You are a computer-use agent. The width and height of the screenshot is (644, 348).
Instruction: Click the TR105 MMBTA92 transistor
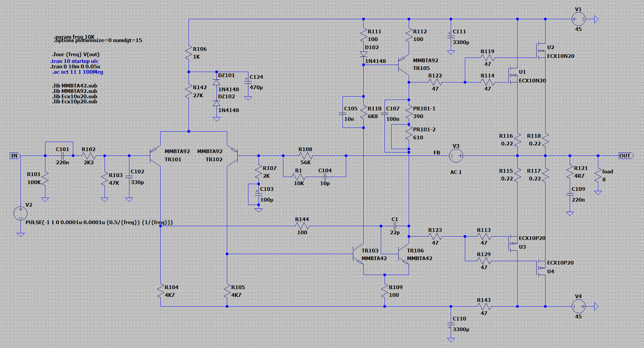(404, 65)
